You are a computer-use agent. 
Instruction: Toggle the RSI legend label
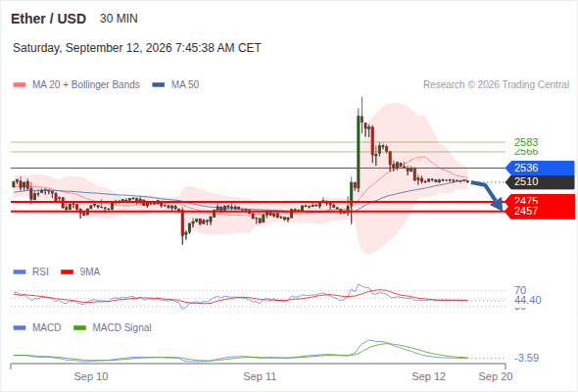point(40,272)
